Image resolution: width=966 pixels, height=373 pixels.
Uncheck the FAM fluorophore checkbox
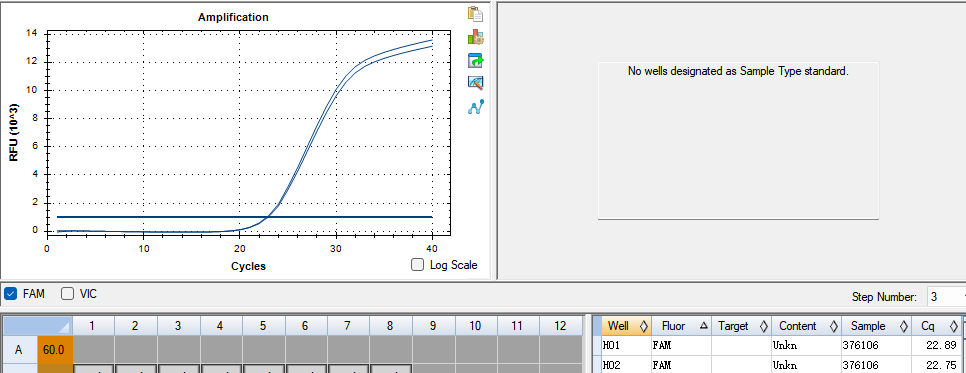coord(10,294)
